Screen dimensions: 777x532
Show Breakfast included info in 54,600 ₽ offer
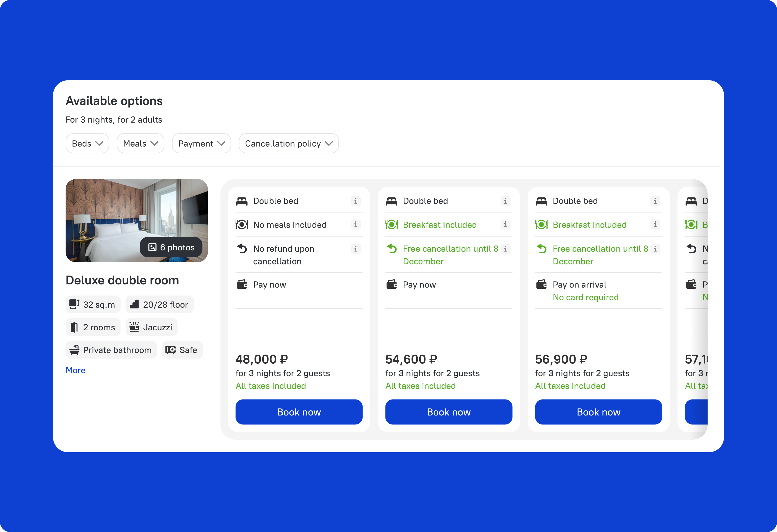(x=506, y=225)
